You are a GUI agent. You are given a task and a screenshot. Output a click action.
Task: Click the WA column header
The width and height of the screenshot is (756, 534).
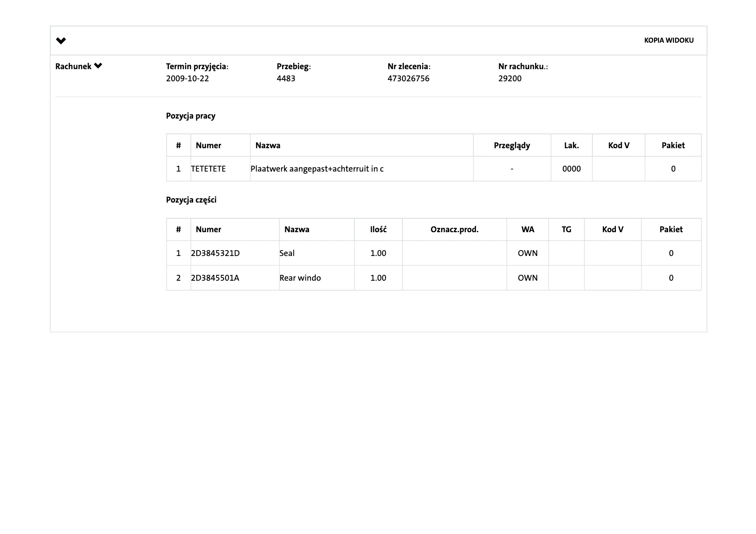[x=527, y=229]
